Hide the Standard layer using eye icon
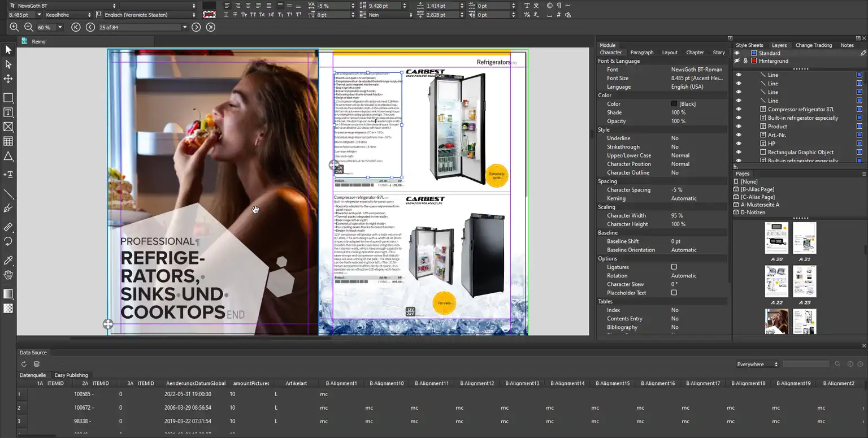This screenshot has height=438, width=868. [737, 53]
